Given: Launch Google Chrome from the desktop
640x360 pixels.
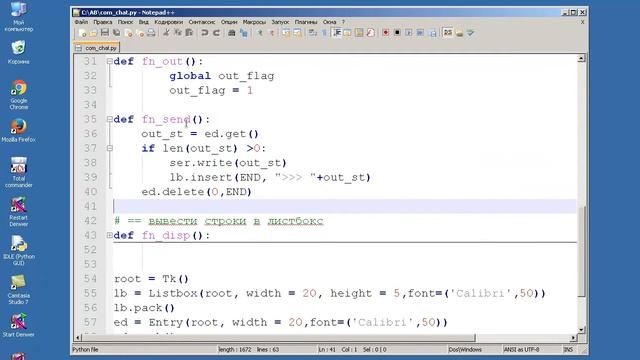Looking at the screenshot, I should (19, 95).
